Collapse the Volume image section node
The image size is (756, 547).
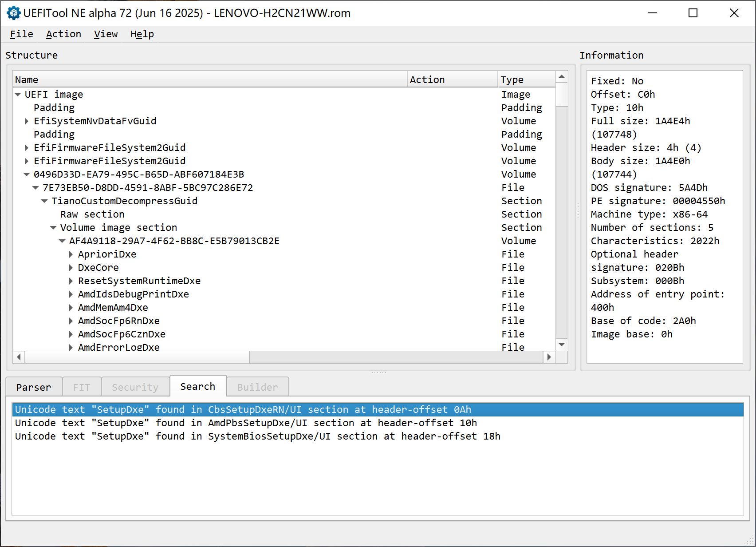[53, 228]
